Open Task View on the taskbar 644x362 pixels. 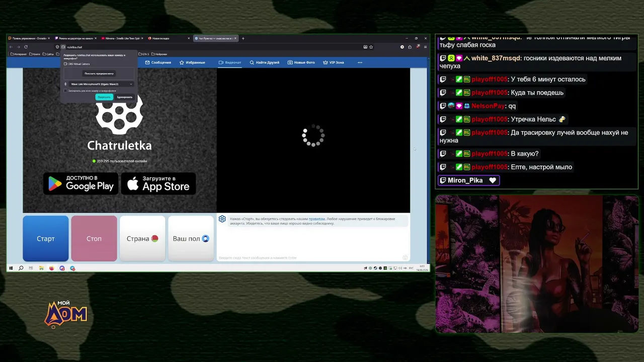click(x=31, y=268)
